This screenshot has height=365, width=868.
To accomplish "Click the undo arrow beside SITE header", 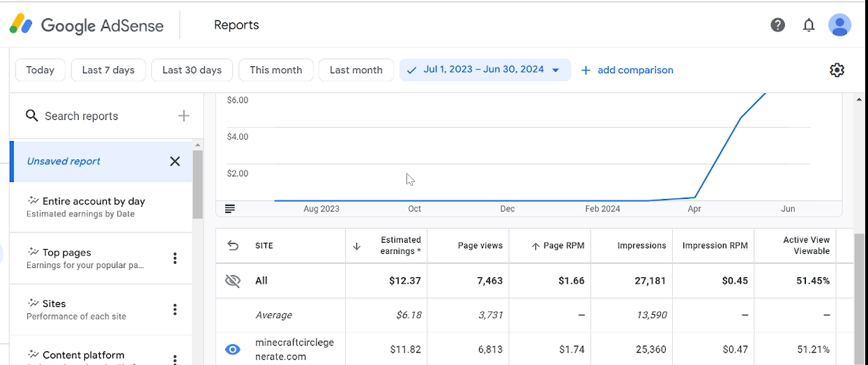I will click(x=234, y=246).
